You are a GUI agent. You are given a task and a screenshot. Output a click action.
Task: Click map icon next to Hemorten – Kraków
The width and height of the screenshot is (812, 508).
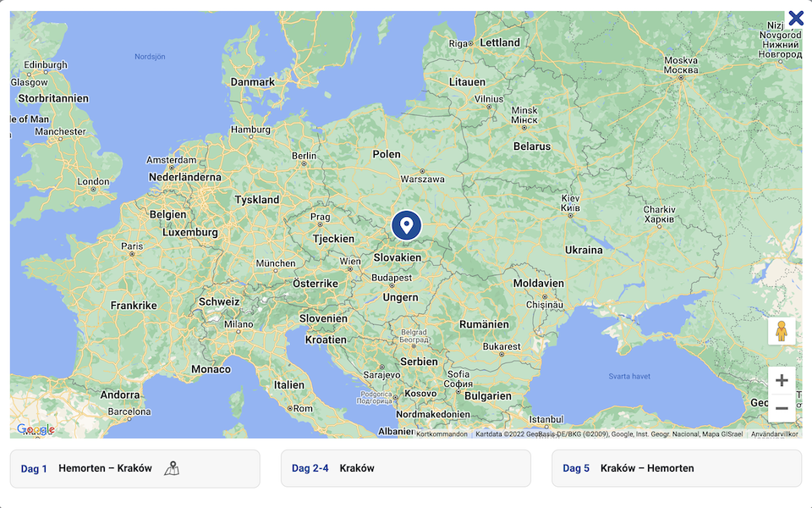tap(172, 468)
